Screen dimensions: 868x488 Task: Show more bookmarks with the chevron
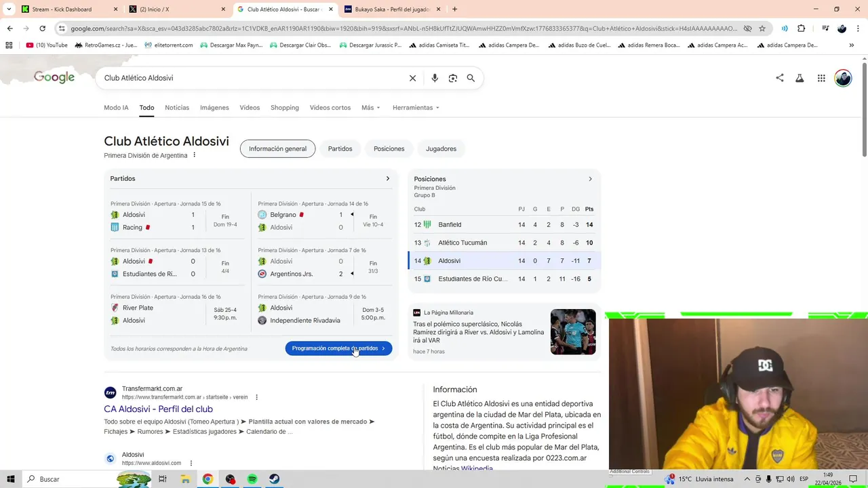852,45
